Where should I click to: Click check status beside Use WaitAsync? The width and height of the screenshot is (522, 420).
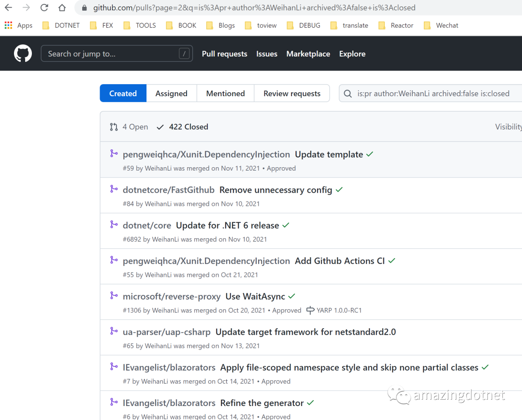(291, 296)
